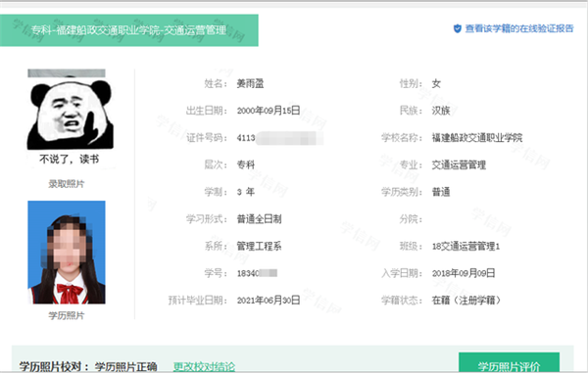
Task: Select the green 专科-福建船政交通职业学院 header tab
Action: 129,30
